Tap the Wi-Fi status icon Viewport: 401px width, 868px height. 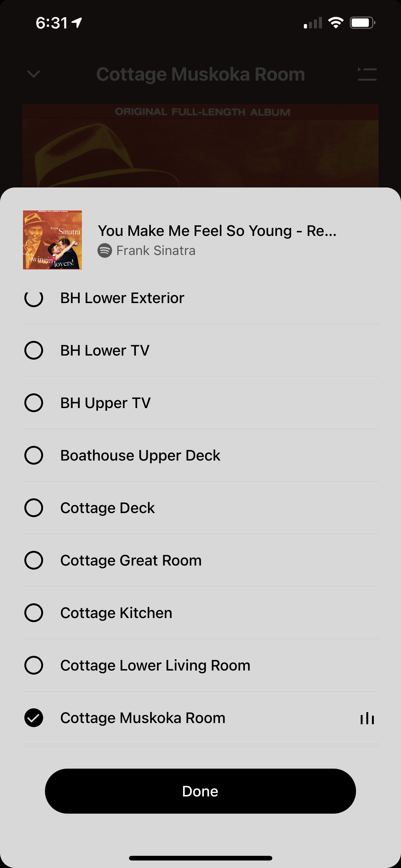[336, 22]
